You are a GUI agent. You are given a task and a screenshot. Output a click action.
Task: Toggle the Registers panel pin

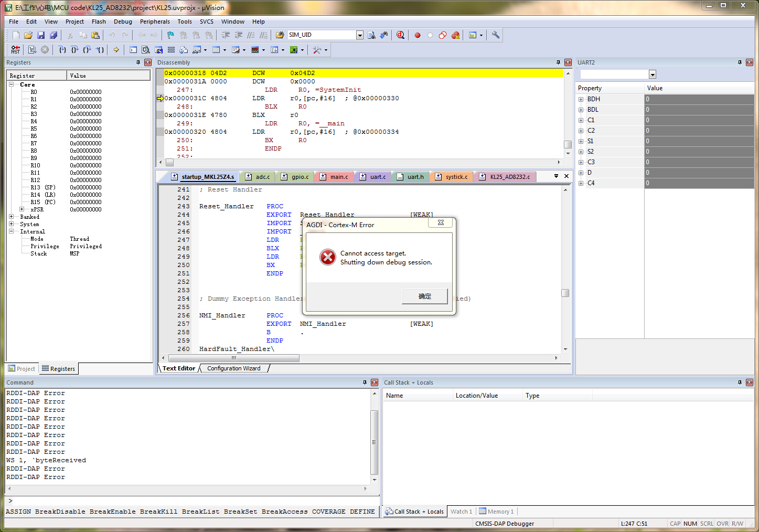pyautogui.click(x=138, y=62)
